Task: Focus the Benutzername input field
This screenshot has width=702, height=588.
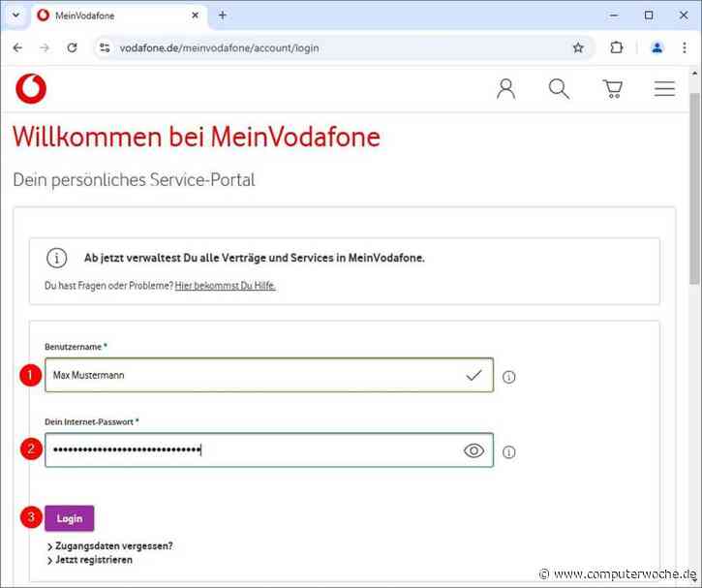Action: click(269, 375)
